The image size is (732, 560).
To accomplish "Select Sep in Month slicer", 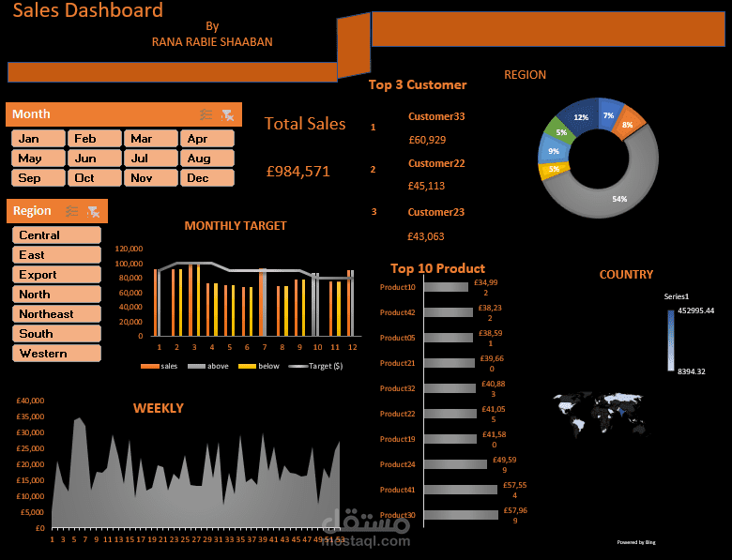I will [38, 178].
